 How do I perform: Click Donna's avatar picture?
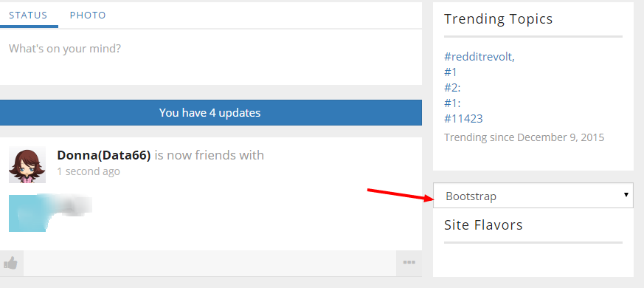[27, 165]
